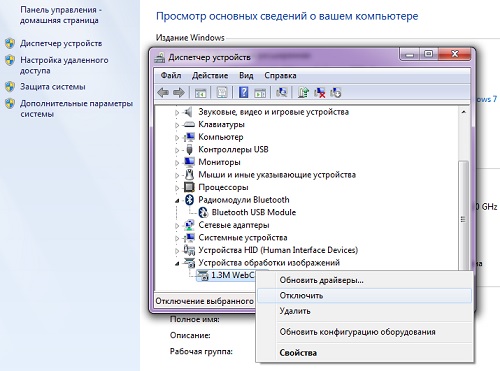
Task: Expand the Мониторы node arrow
Action: (177, 163)
